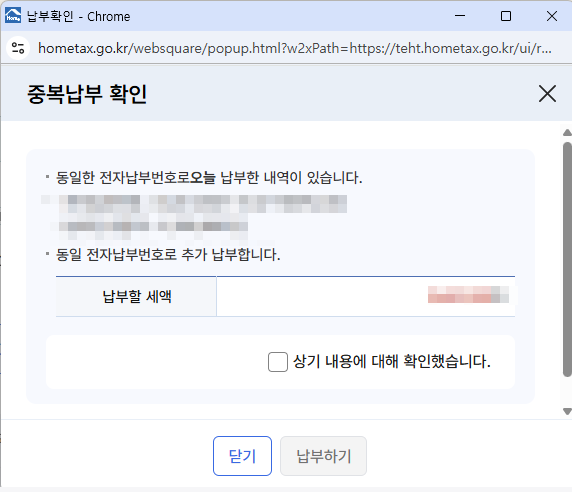Click the Hometax favicon in title bar

click(x=13, y=16)
